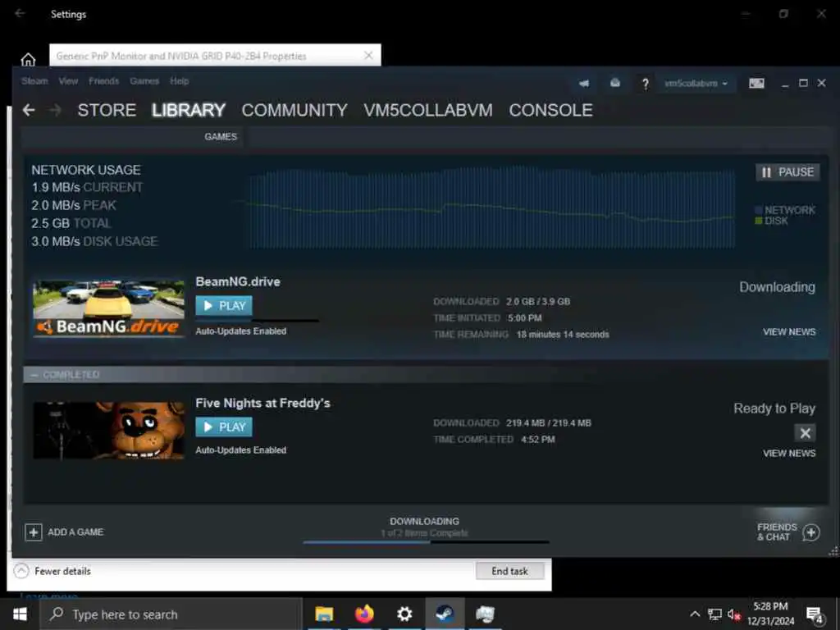
Task: Open Steam help question mark
Action: (645, 84)
